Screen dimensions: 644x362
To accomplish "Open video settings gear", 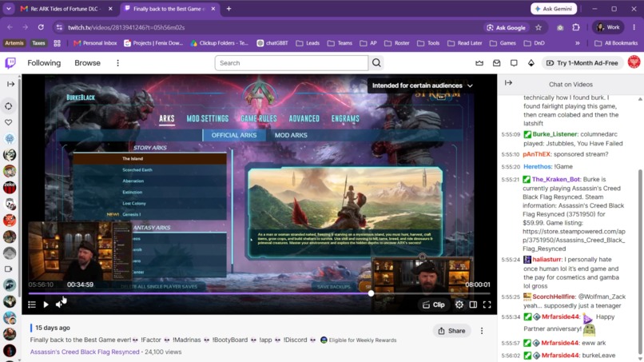I will (459, 304).
